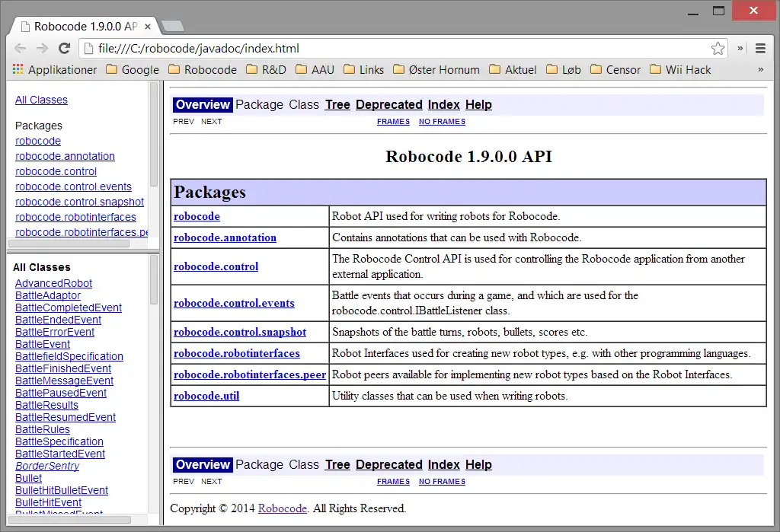Select robocode.annotation in left packages list

(x=65, y=156)
